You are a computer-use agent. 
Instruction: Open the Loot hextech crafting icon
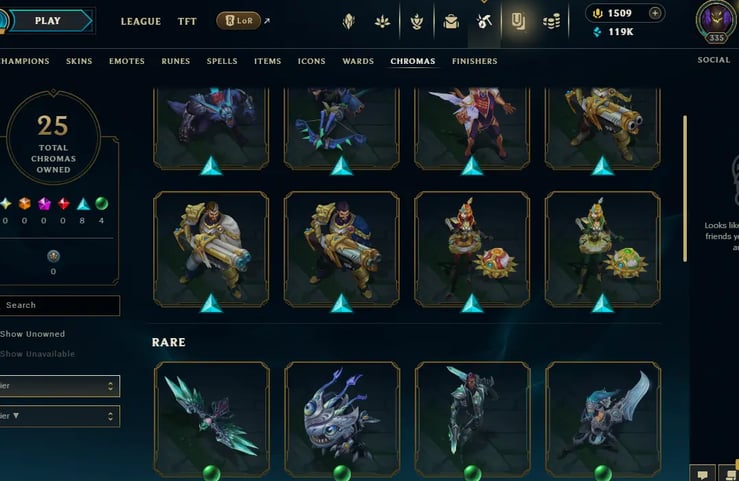pos(484,21)
